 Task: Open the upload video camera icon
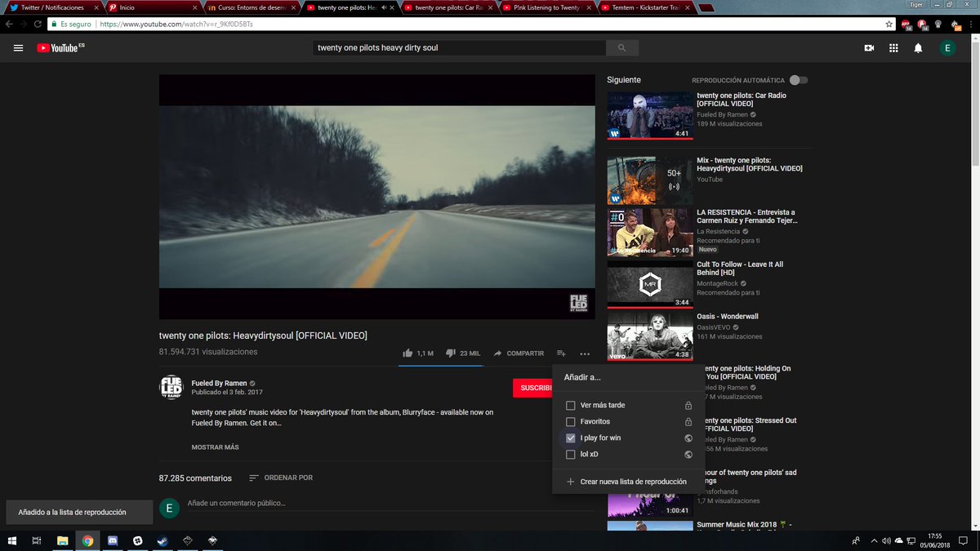[x=869, y=48]
